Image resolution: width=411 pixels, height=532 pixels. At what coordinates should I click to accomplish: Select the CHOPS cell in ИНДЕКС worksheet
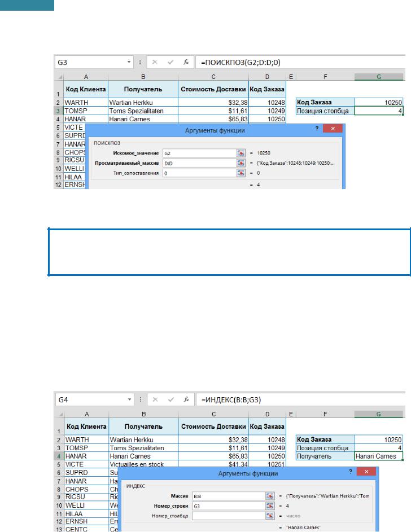[x=86, y=489]
